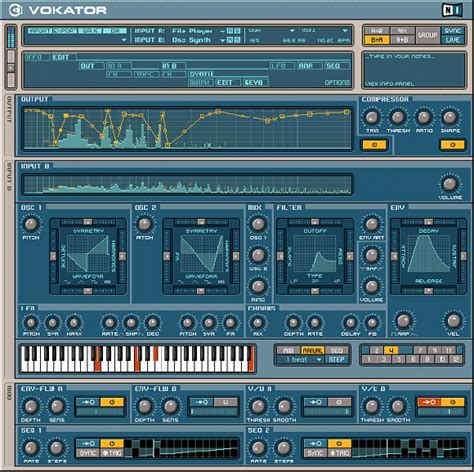Toggle the SEQ 2 power button
Viewport: 474px width, 472px height.
point(339,444)
